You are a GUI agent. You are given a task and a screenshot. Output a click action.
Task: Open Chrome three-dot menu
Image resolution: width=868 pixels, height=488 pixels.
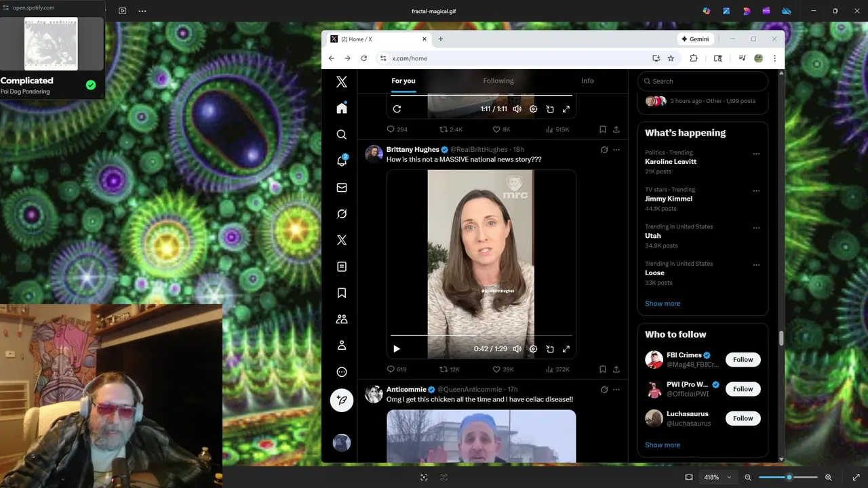click(x=774, y=58)
